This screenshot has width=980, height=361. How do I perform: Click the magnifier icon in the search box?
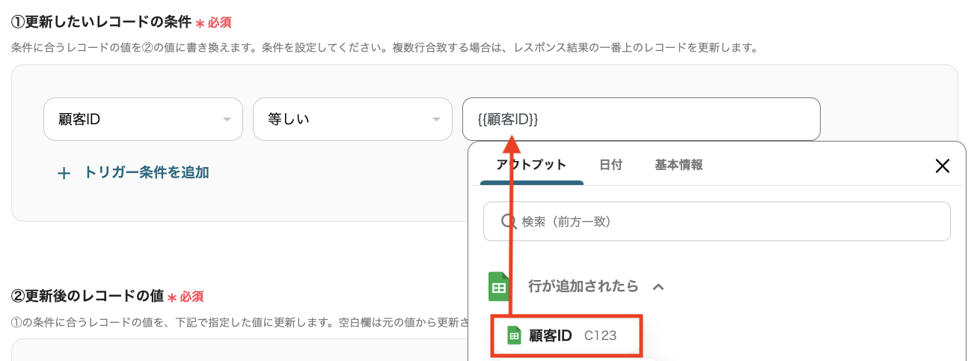(x=508, y=222)
